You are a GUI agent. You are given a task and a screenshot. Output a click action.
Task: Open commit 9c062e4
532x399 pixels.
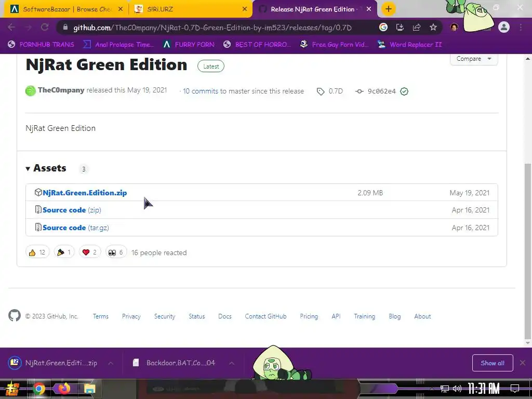click(x=382, y=91)
